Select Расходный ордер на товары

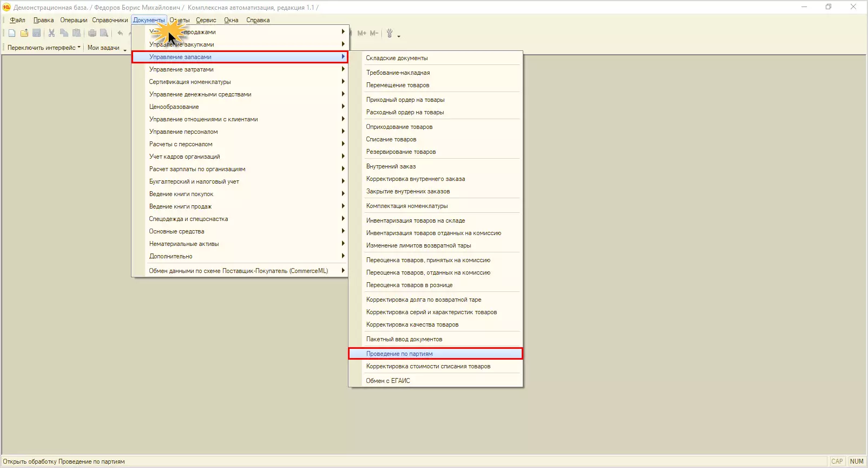(436, 112)
